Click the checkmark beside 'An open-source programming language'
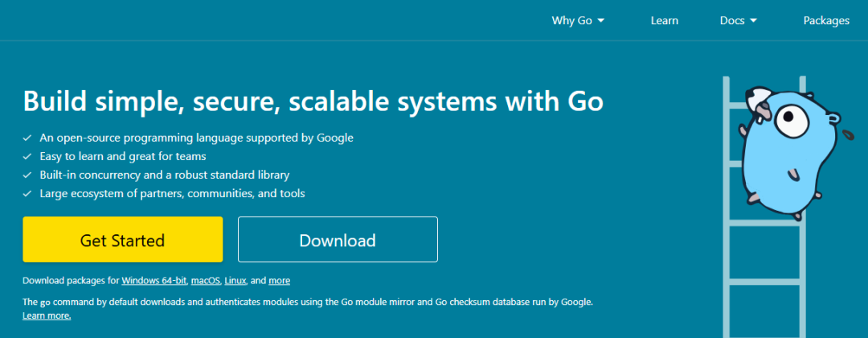This screenshot has height=338, width=868. 27,138
